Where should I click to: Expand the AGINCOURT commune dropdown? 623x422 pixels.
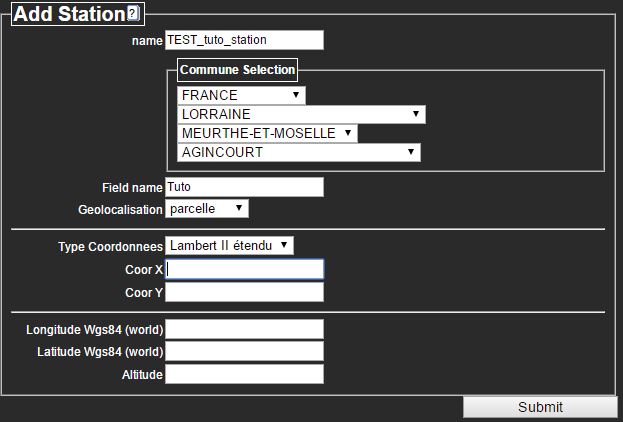tap(298, 152)
